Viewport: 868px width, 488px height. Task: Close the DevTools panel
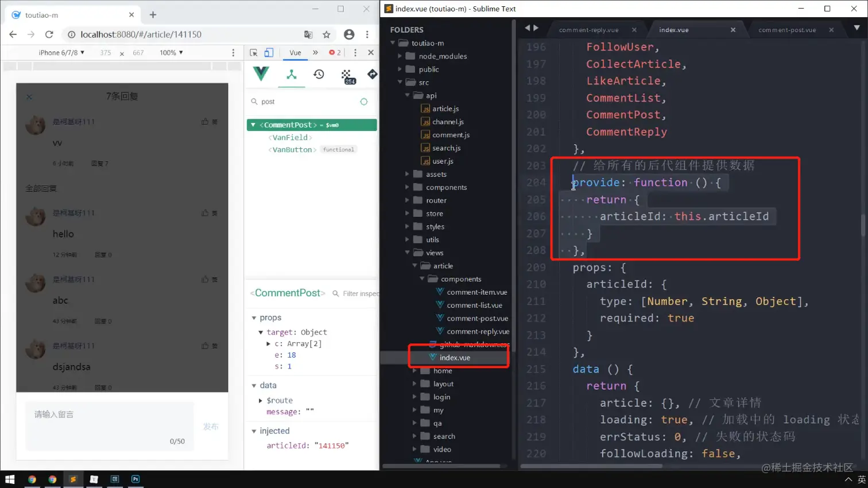point(371,52)
